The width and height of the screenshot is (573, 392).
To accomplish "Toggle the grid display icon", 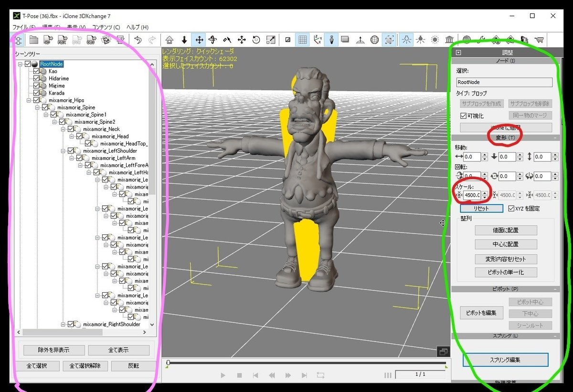I will 302,40.
